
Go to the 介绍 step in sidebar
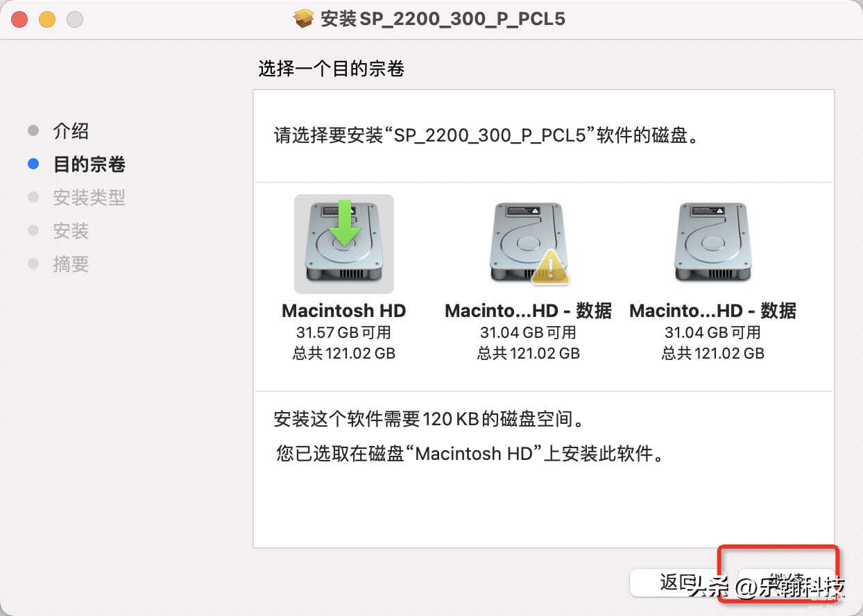tap(71, 131)
